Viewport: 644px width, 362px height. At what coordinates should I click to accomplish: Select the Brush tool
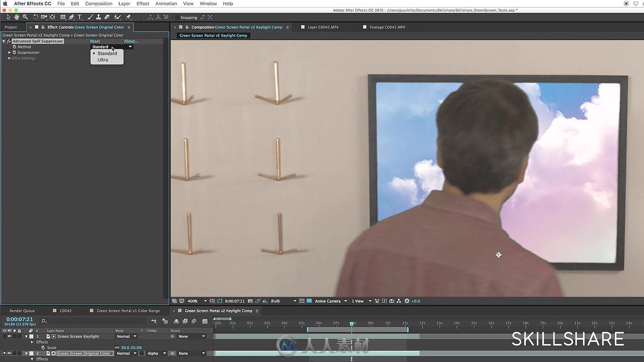click(x=90, y=17)
